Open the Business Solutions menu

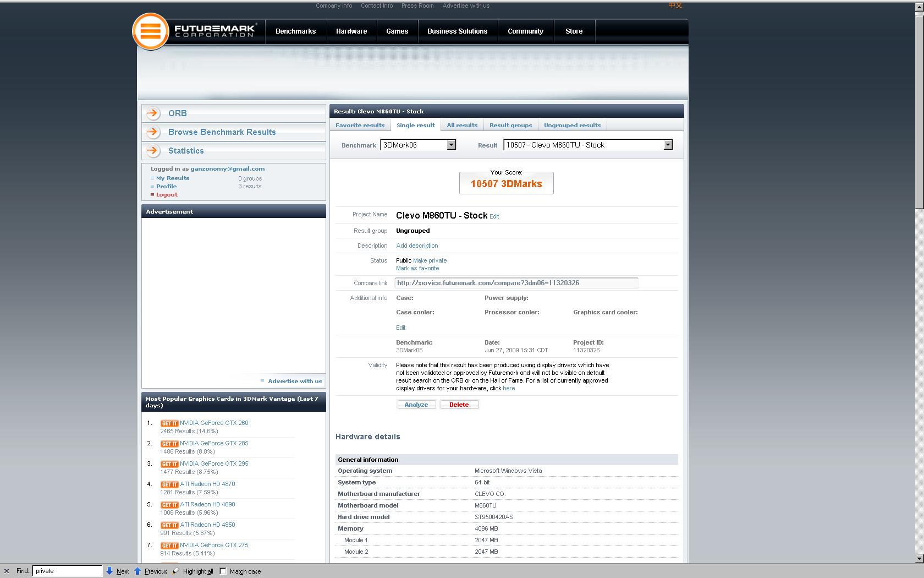point(458,31)
